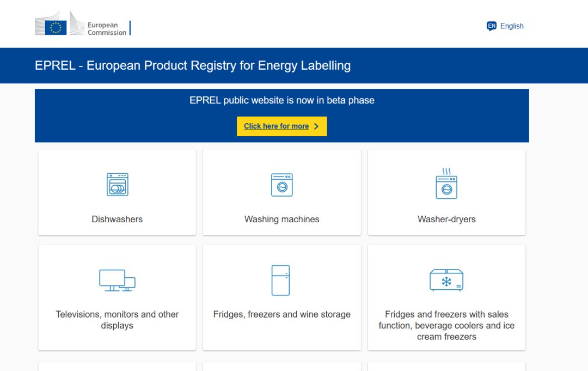
Task: Open the Fridges, freezers and wine storage category
Action: (281, 297)
